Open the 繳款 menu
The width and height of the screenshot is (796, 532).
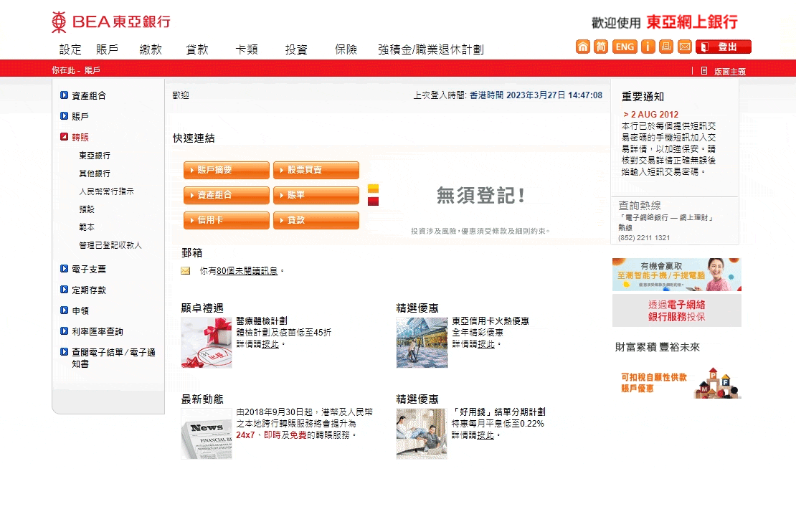pyautogui.click(x=151, y=49)
